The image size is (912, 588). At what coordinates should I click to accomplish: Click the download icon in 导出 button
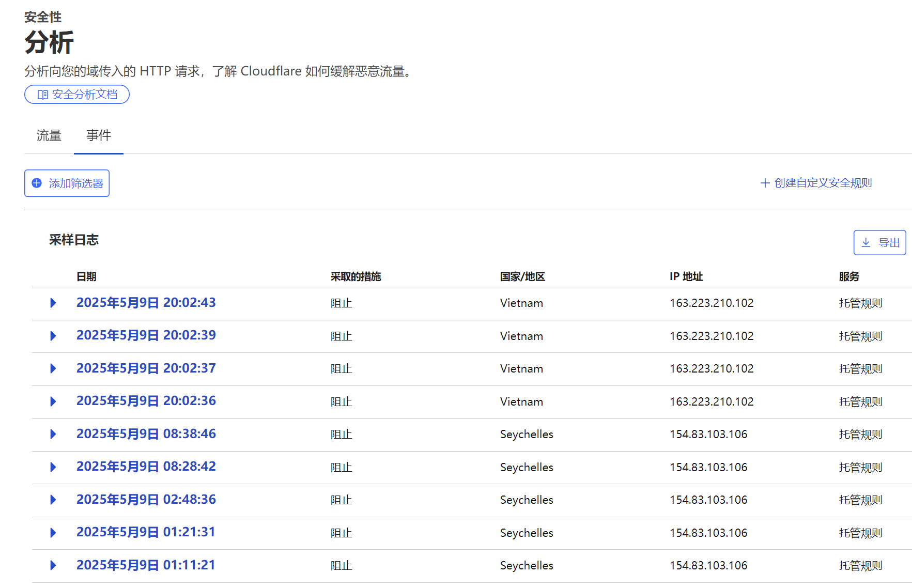pos(866,243)
